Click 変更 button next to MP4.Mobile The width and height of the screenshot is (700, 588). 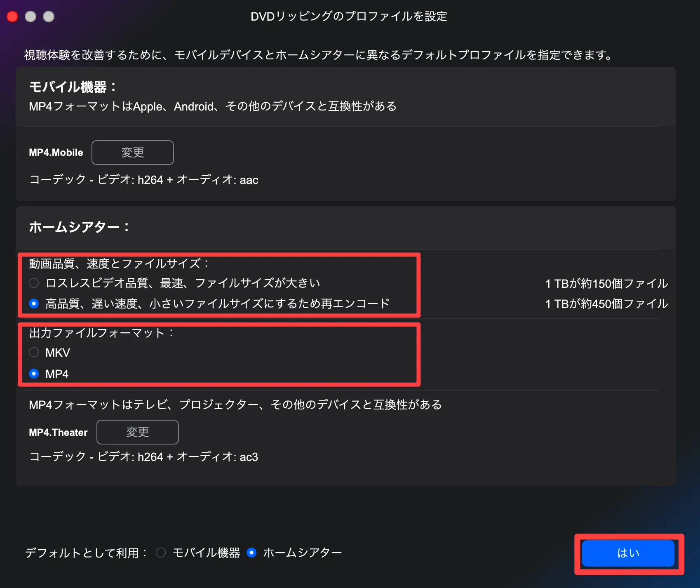pyautogui.click(x=132, y=153)
